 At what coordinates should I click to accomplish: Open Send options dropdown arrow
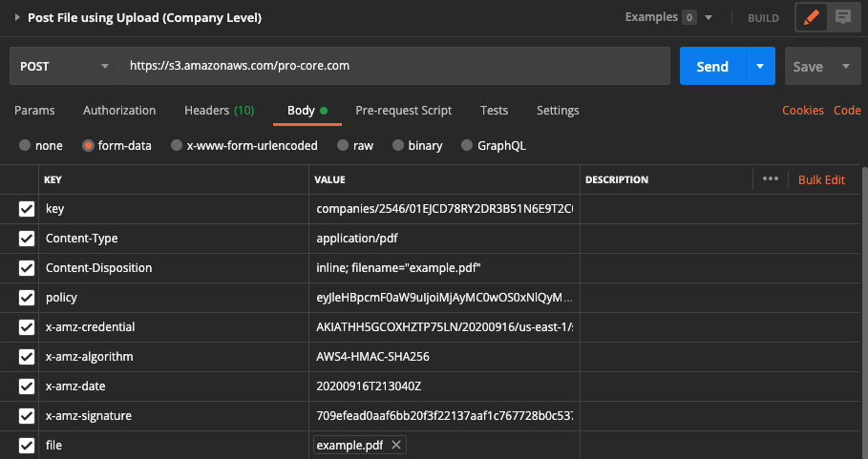point(760,67)
